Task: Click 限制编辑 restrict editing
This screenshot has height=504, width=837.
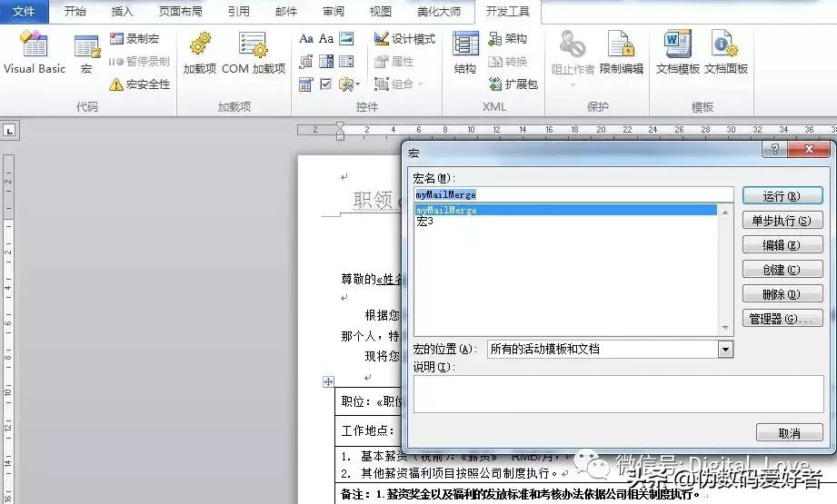Action: coord(622,53)
